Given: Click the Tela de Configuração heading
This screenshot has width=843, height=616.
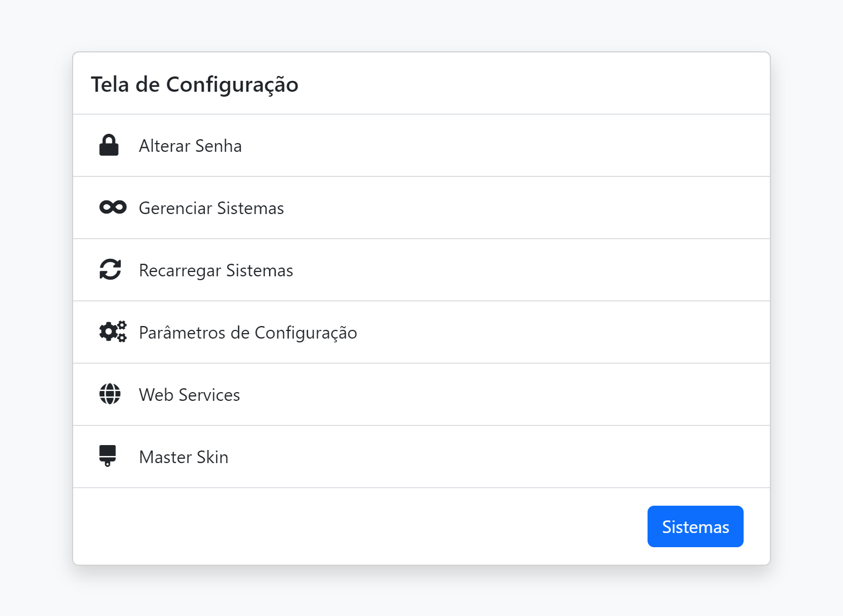Looking at the screenshot, I should (194, 85).
